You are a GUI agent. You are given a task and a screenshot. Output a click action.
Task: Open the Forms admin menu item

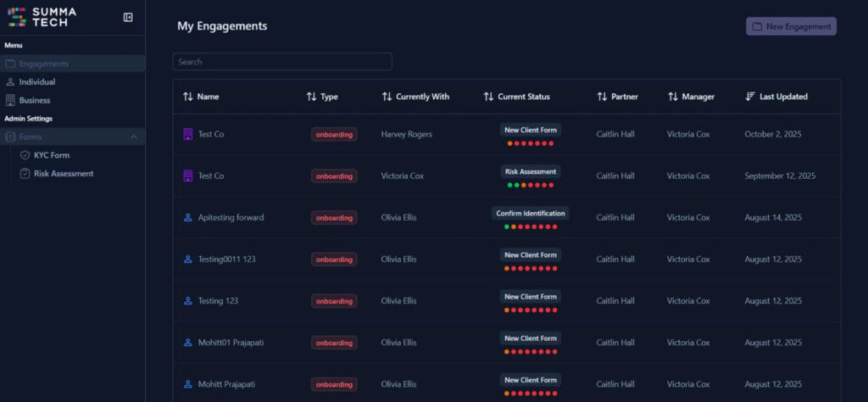(x=31, y=137)
